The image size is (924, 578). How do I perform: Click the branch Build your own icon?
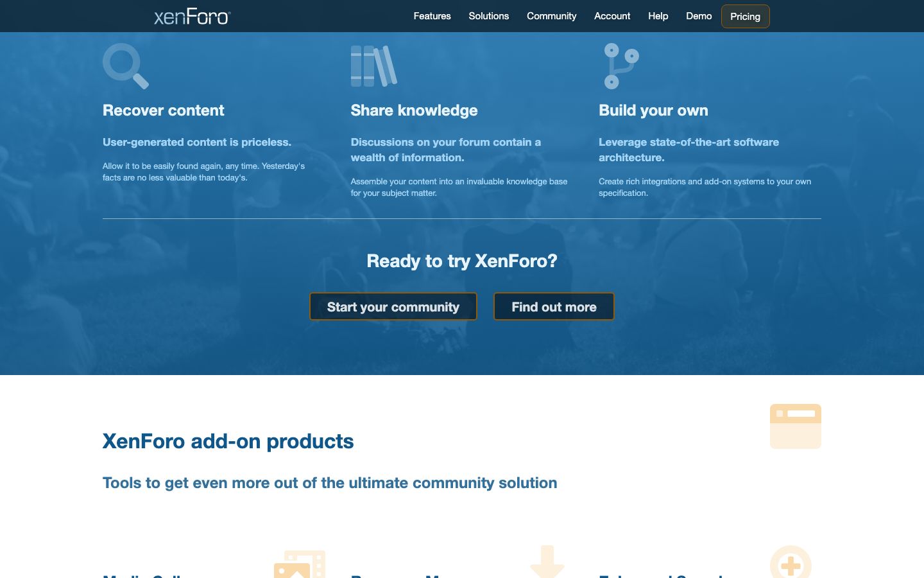pyautogui.click(x=622, y=66)
